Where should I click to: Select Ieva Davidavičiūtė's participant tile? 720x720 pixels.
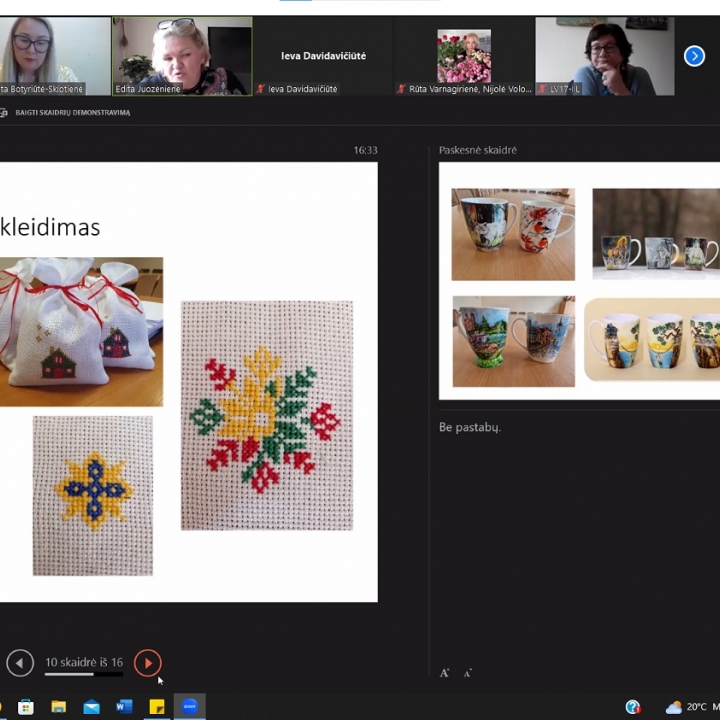pyautogui.click(x=322, y=56)
